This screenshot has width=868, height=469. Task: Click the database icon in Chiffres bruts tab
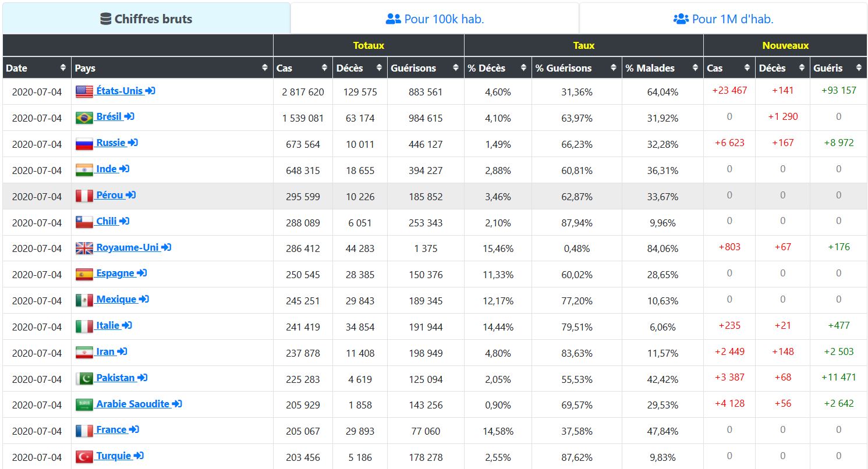coord(105,19)
